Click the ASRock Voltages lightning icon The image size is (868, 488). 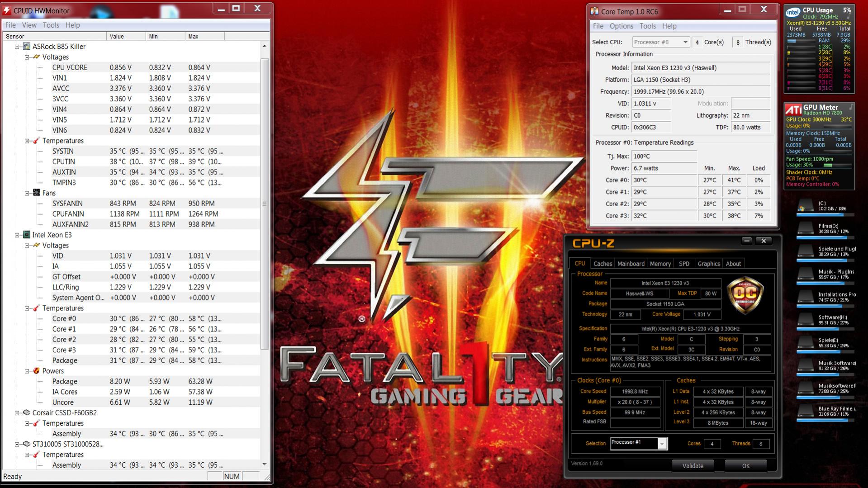tap(37, 57)
